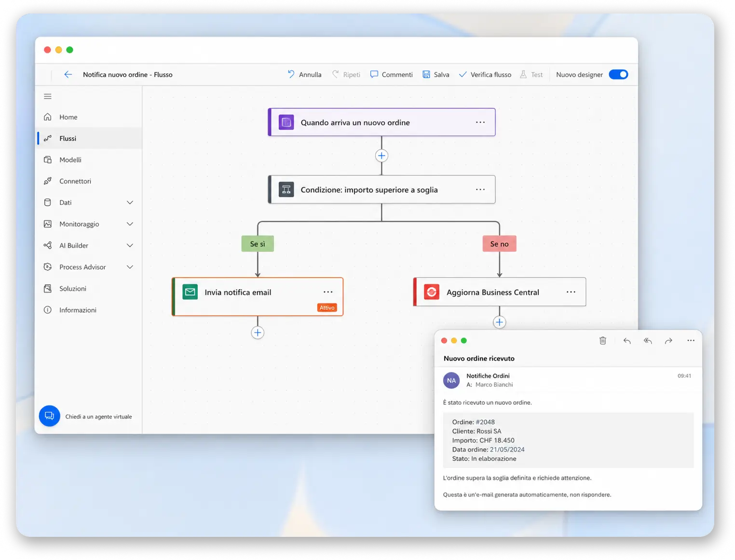Forward the email with right arrow
This screenshot has height=560, width=735.
click(x=668, y=341)
